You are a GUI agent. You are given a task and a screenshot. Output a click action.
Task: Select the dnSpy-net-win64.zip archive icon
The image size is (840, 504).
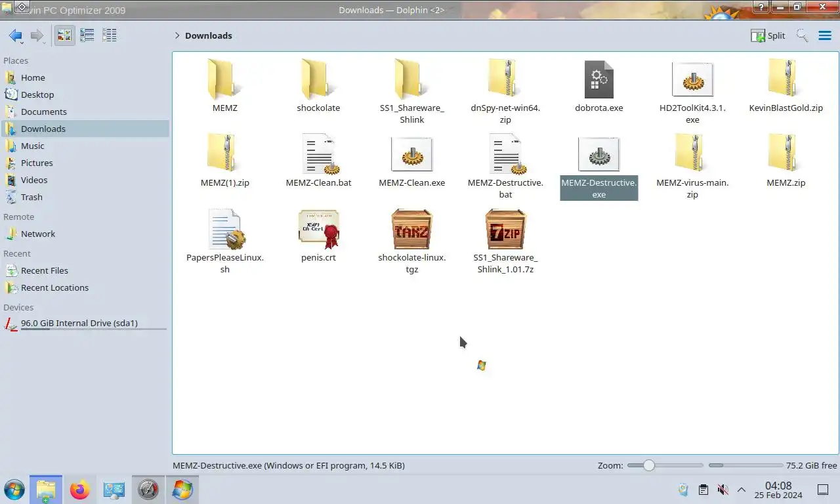[x=505, y=79]
